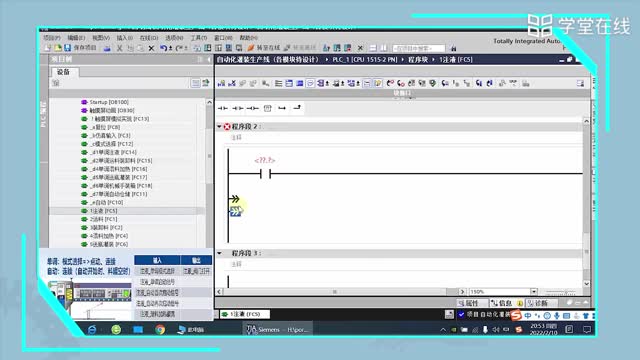Viewport: 640px width, 360px height.
Task: Select the 1注液 [FC5] block in tree
Action: [x=99, y=211]
